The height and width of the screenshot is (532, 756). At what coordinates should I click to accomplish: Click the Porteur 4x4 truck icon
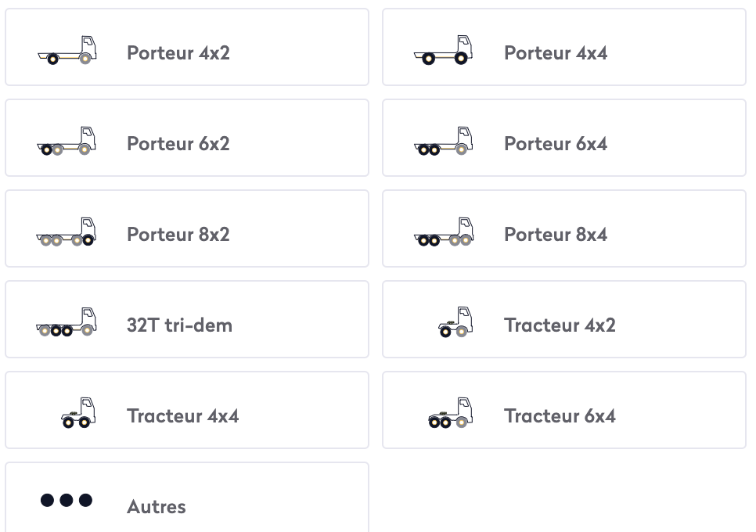coord(444,50)
